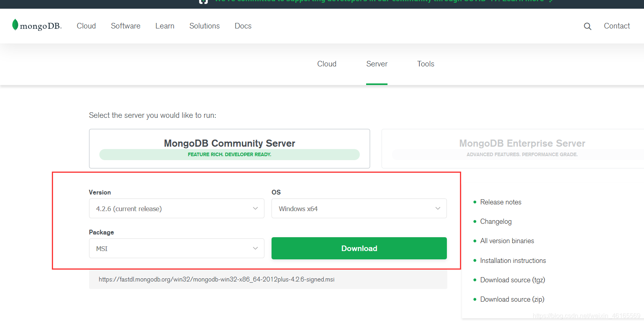Open the Docs menu
The image size is (644, 323).
tap(243, 26)
